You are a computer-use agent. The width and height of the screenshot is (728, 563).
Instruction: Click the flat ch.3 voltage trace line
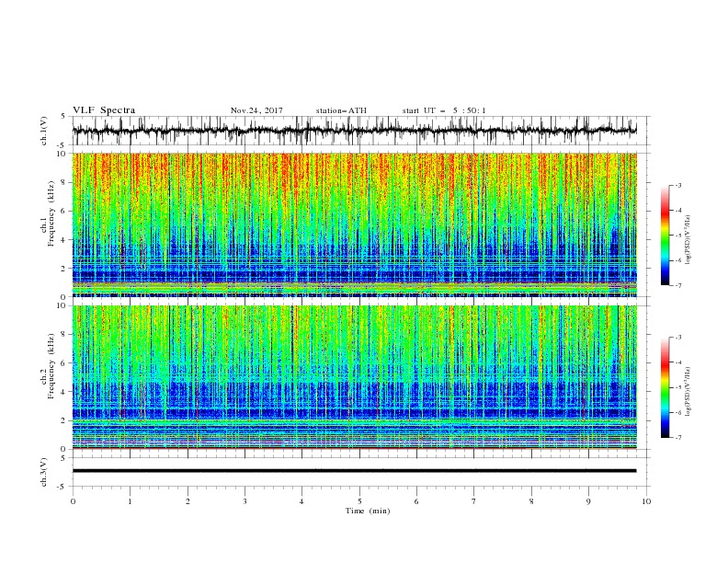pyautogui.click(x=354, y=471)
